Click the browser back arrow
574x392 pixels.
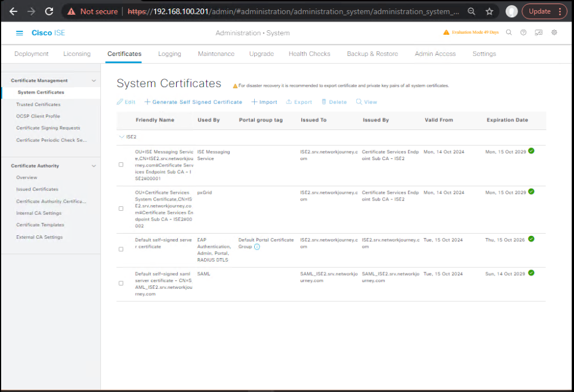[14, 11]
